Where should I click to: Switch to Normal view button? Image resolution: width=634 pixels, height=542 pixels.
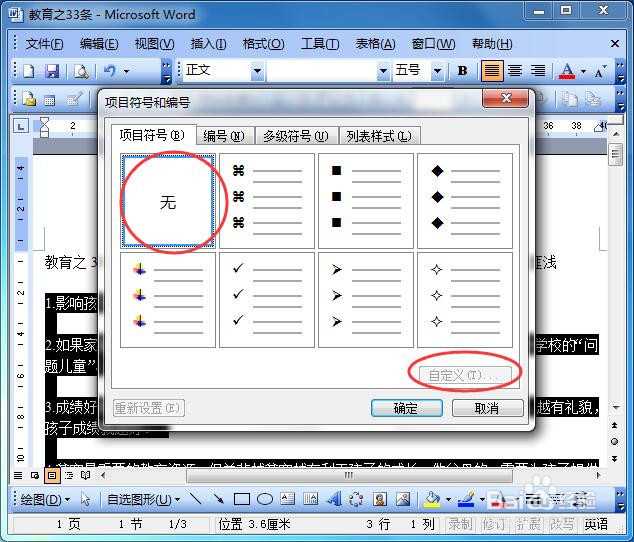click(x=18, y=475)
